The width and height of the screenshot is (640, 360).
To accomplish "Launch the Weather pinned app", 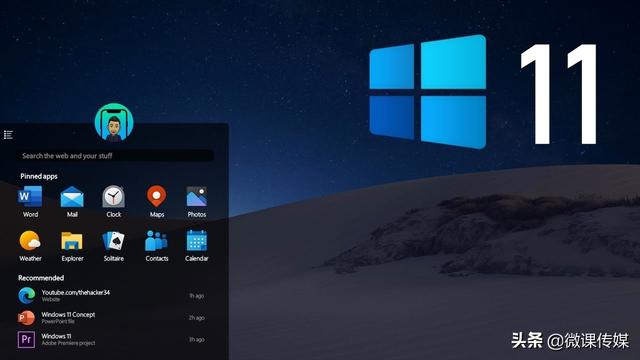I will [30, 246].
